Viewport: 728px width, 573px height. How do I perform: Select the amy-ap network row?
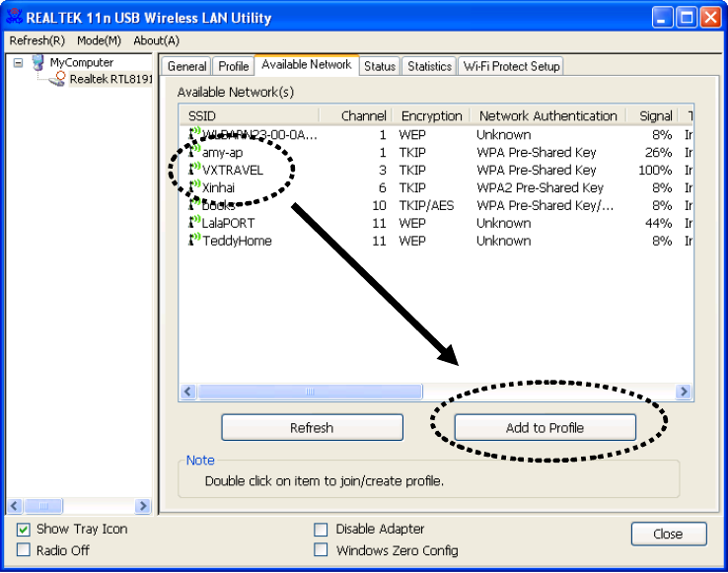[x=436, y=152]
